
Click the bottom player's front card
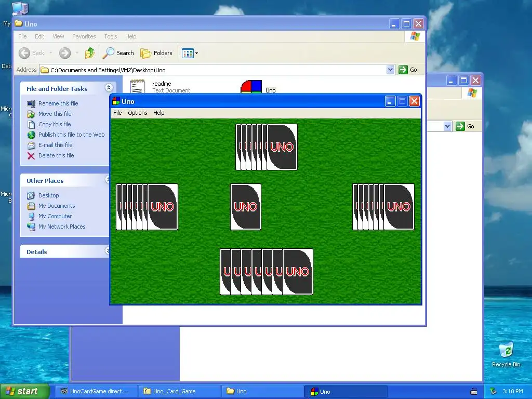(x=298, y=271)
